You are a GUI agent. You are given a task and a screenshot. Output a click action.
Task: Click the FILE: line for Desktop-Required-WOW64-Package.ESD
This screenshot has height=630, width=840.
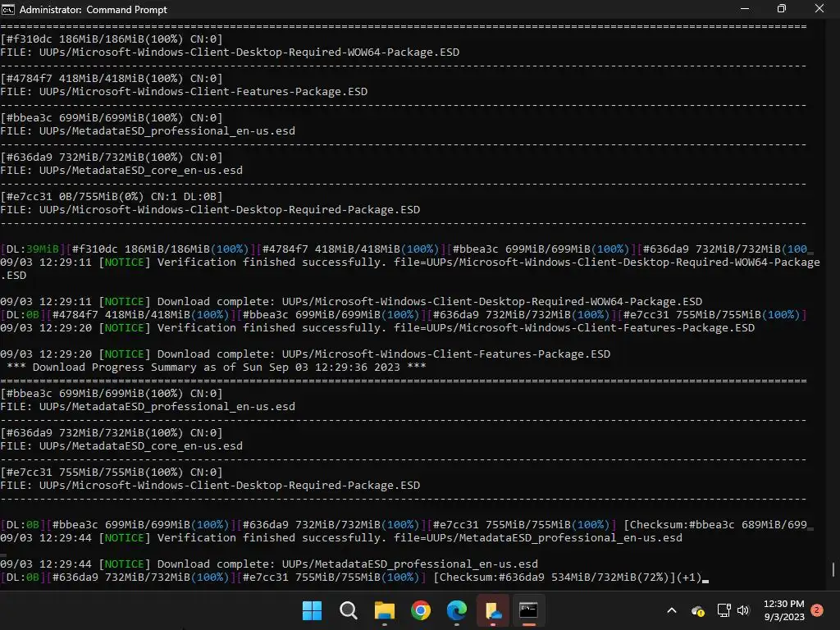click(x=230, y=52)
